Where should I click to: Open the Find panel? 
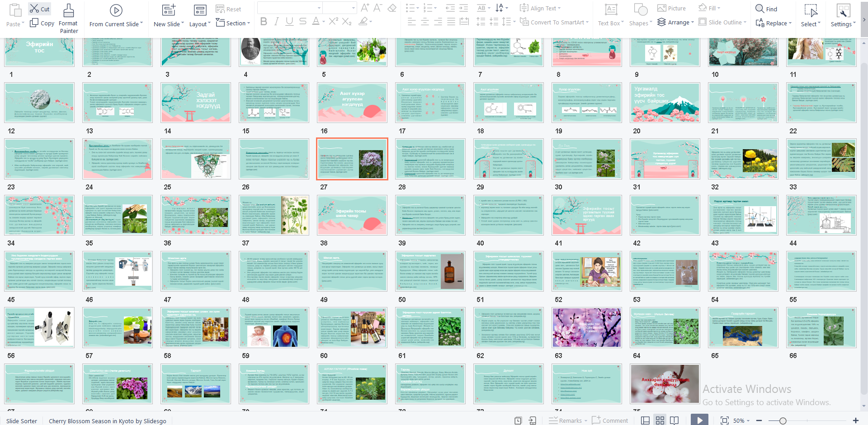tap(767, 8)
